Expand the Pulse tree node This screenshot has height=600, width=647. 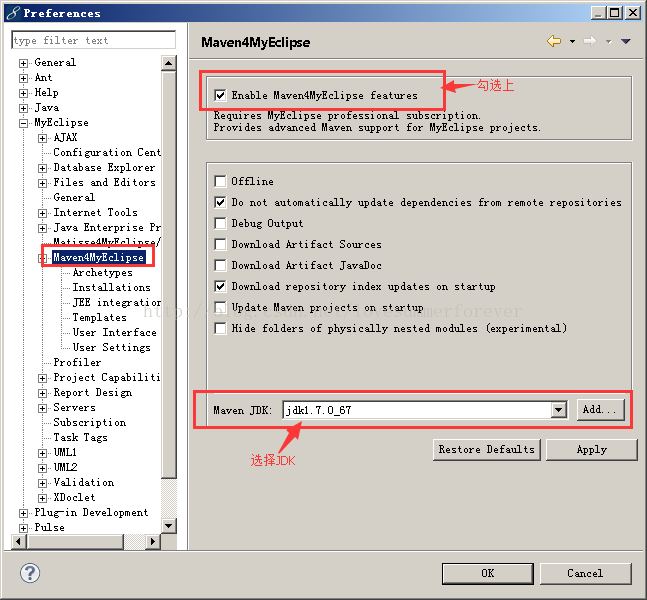[x=24, y=528]
